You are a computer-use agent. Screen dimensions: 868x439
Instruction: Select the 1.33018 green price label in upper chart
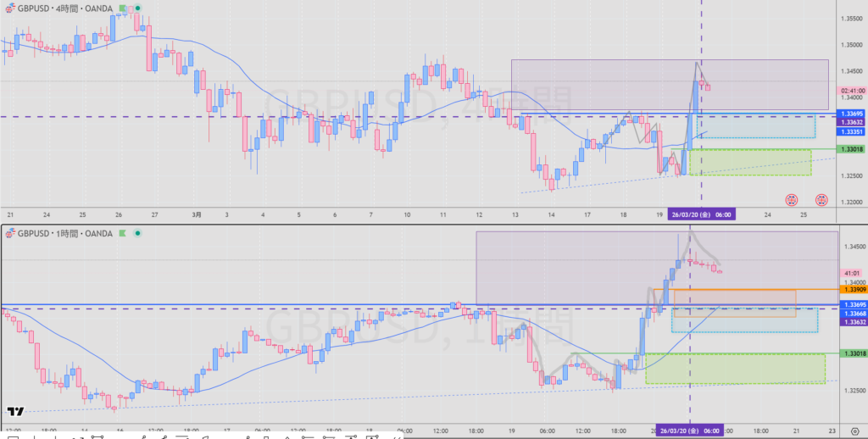(852, 149)
